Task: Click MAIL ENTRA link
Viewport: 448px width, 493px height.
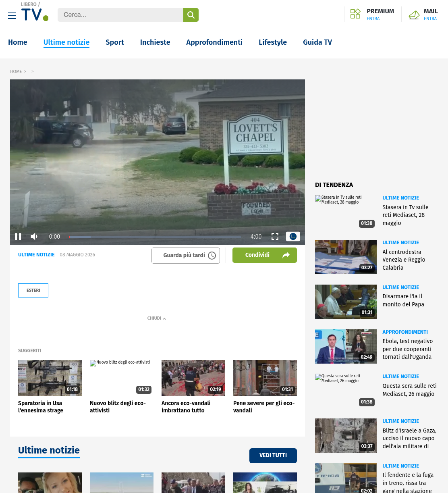Action: pos(431,15)
